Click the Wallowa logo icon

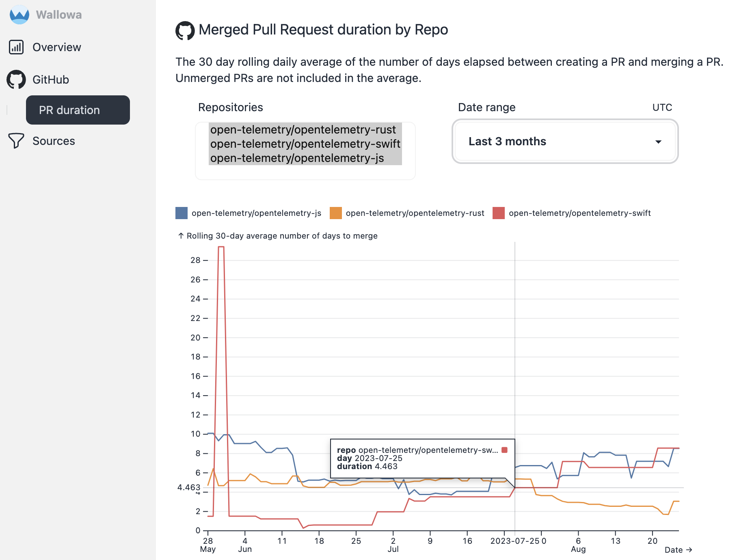[x=19, y=15]
